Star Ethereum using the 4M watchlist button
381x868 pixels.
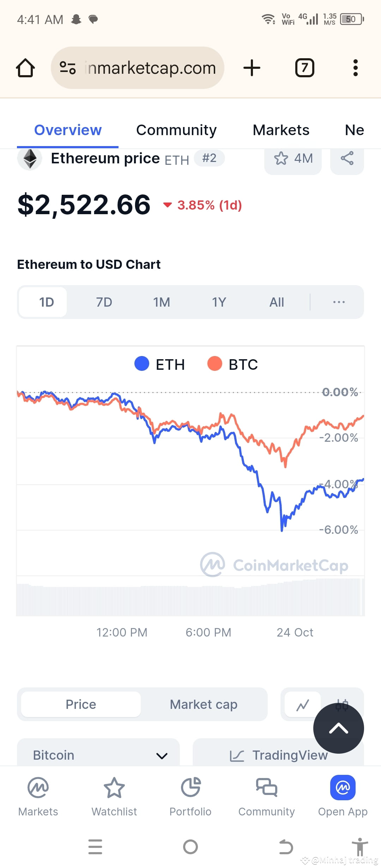tap(293, 159)
